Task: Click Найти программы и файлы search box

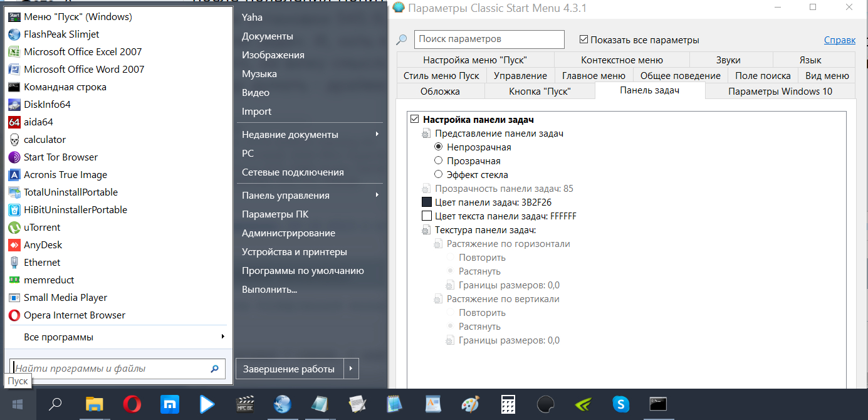Action: coord(117,369)
